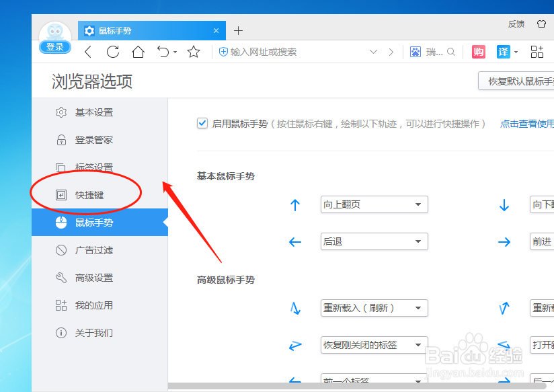This screenshot has height=392, width=554.
Task: Open 重新载入（刷新） gesture dropdown
Action: point(374,308)
